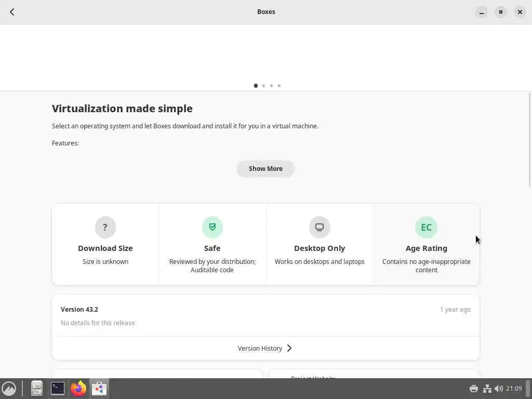The height and width of the screenshot is (399, 532).
Task: Open the network status tray icon
Action: (x=487, y=389)
